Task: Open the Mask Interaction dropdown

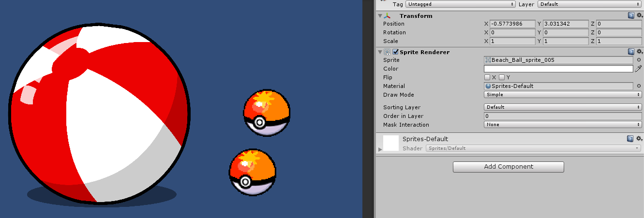Action: coord(563,125)
